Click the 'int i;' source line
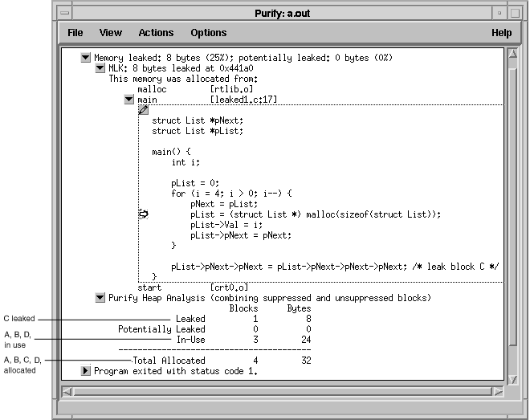 pos(185,162)
